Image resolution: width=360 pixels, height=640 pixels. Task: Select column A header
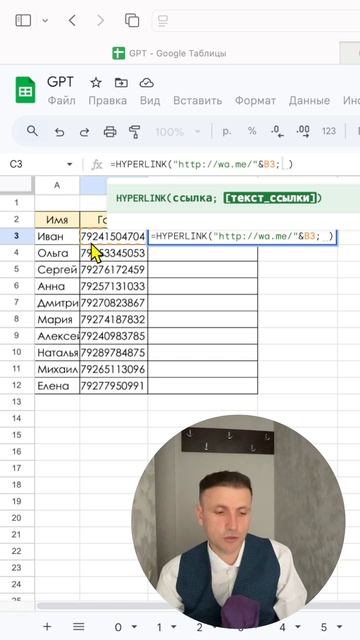point(57,186)
